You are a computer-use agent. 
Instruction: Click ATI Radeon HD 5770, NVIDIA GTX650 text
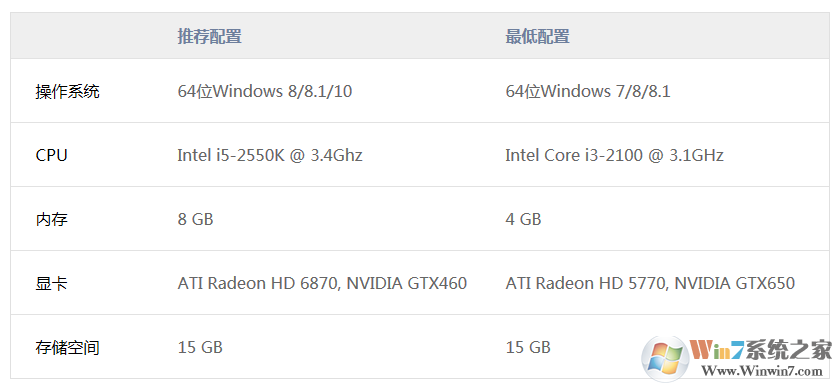coord(650,283)
